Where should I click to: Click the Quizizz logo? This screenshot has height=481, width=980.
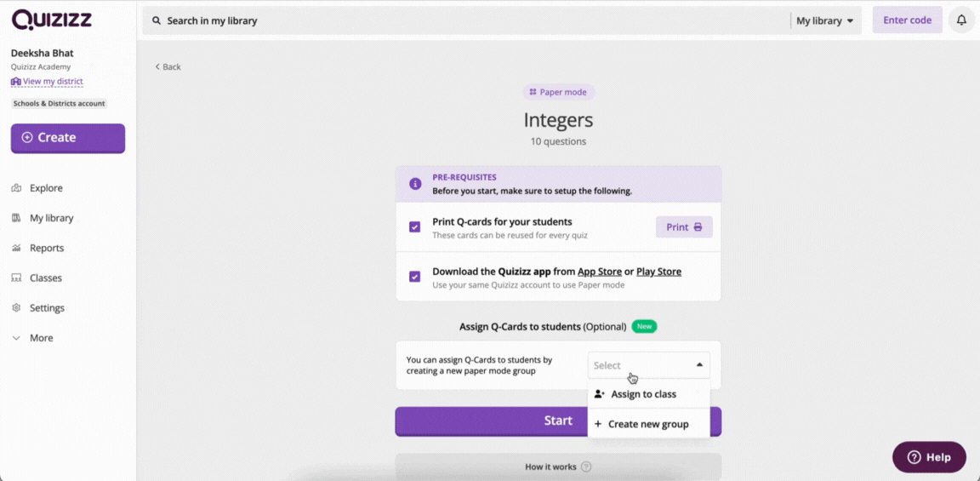point(52,20)
